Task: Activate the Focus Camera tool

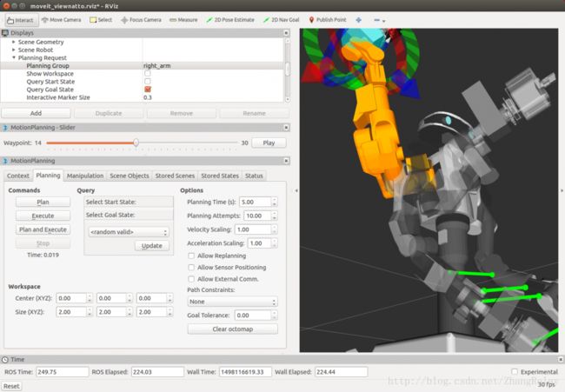Action: click(141, 18)
